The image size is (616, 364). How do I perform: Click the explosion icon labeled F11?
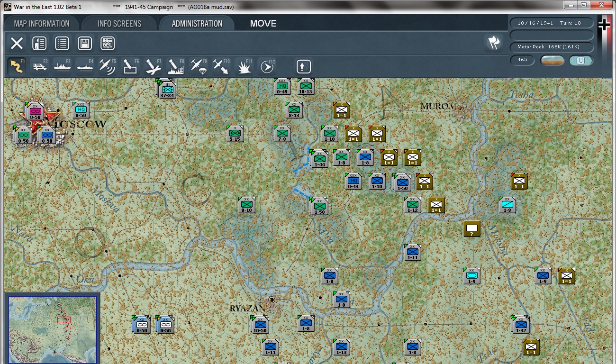tap(245, 66)
